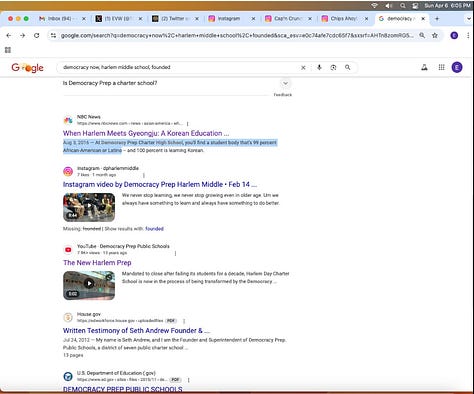Open more options for YouTube result
Screen dimensions: 474x394
click(176, 253)
